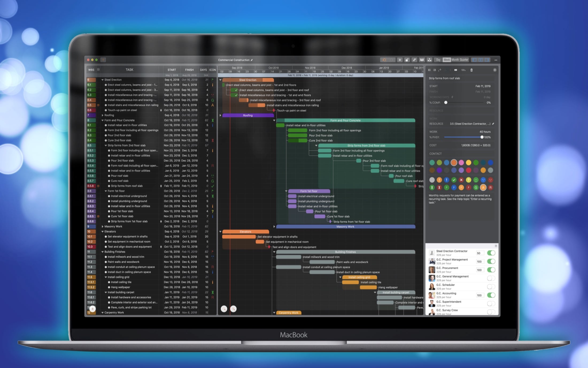The width and height of the screenshot is (588, 368).
Task: Expand the Roofing task group
Action: [x=102, y=115]
